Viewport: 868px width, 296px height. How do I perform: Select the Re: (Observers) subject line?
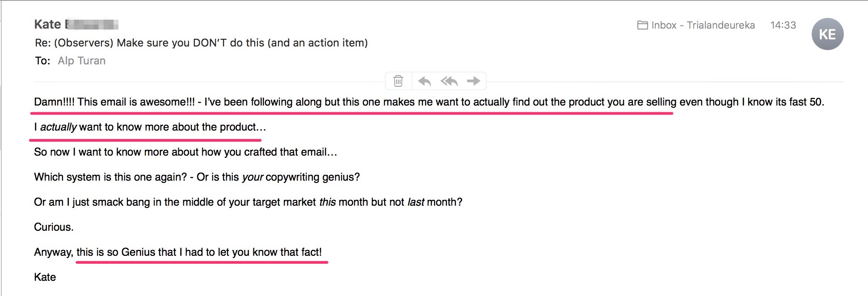point(202,43)
